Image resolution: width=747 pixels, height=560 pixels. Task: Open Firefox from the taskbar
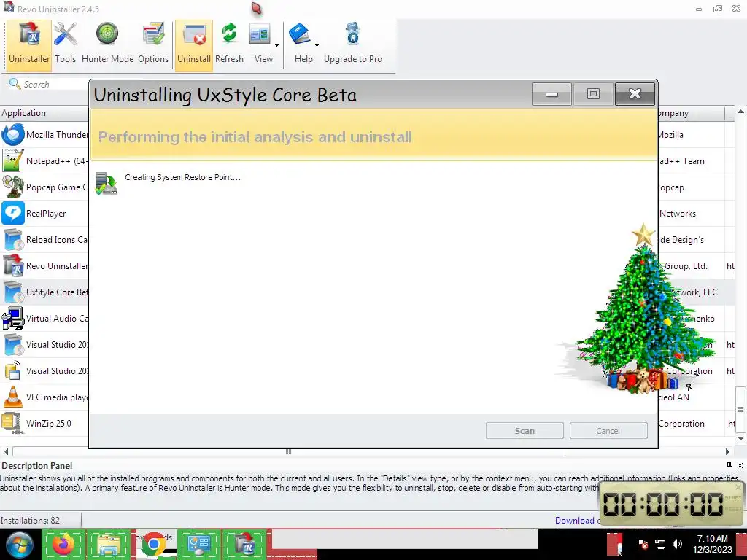(63, 544)
